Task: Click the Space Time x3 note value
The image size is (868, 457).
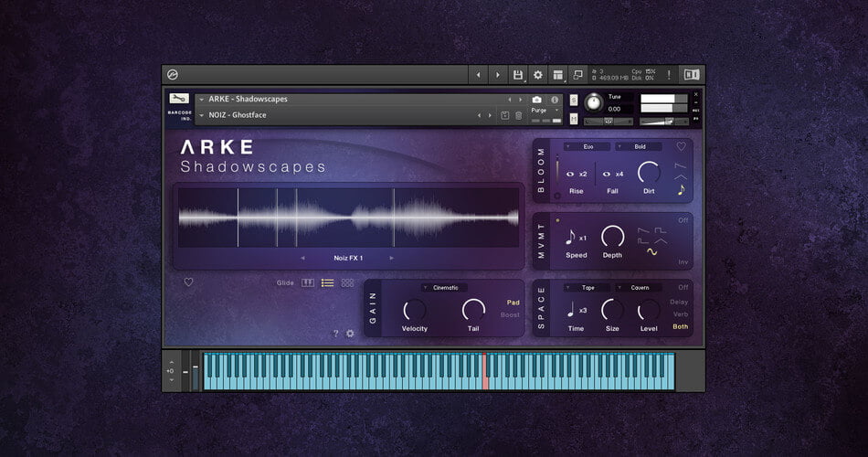Action: pyautogui.click(x=576, y=310)
